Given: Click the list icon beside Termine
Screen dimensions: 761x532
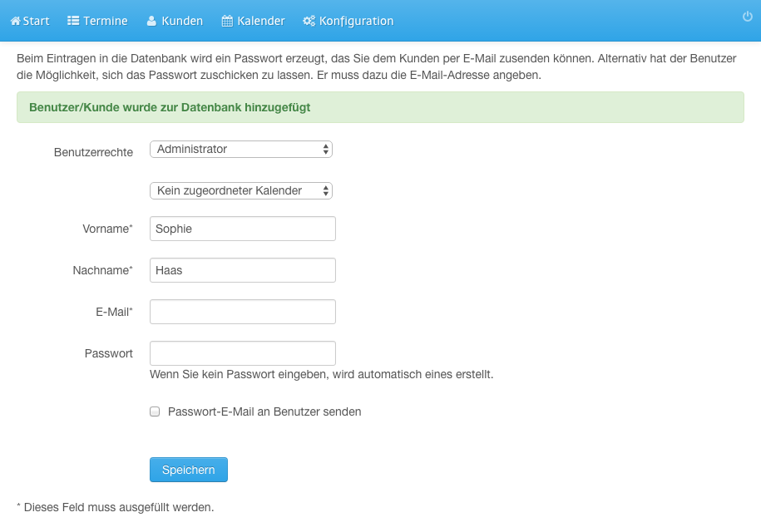Looking at the screenshot, I should tap(73, 21).
